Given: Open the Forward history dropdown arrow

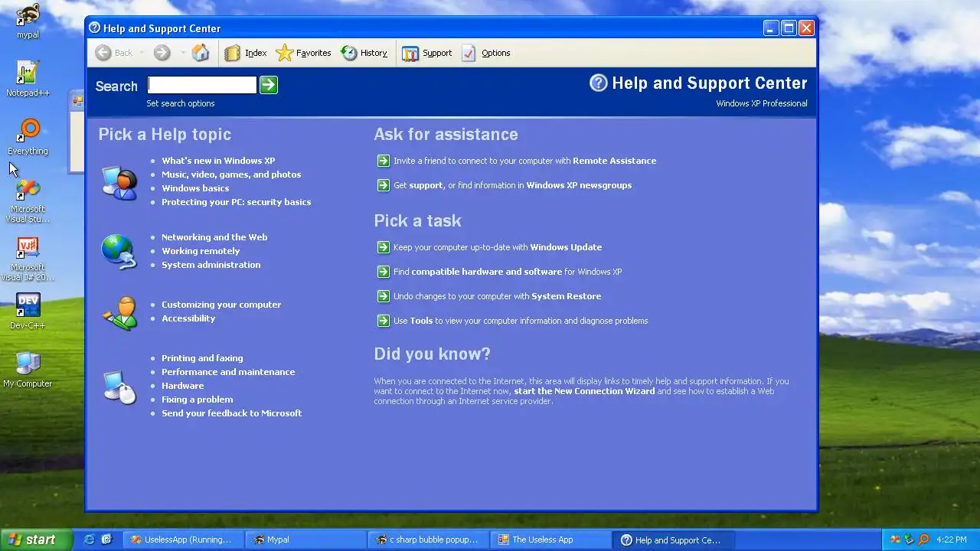Looking at the screenshot, I should point(182,53).
